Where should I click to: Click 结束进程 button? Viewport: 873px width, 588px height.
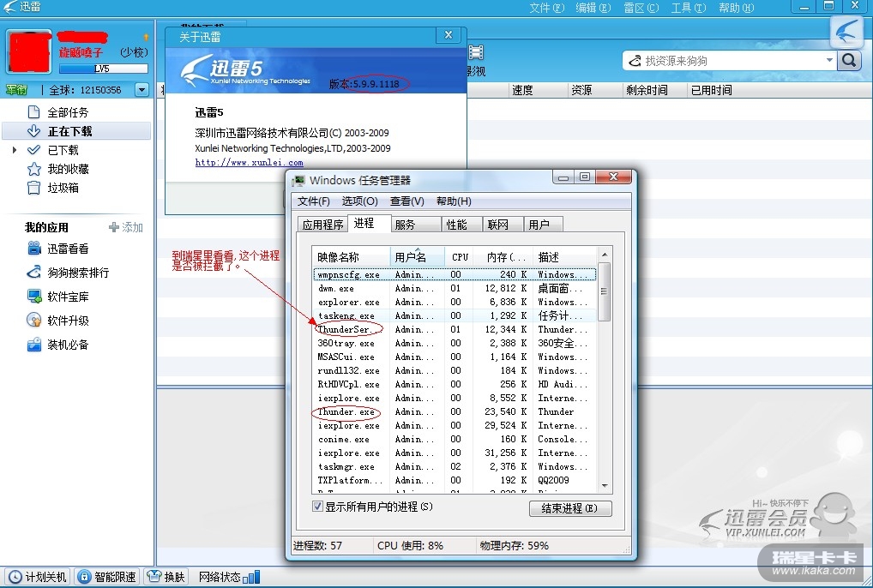[x=570, y=508]
